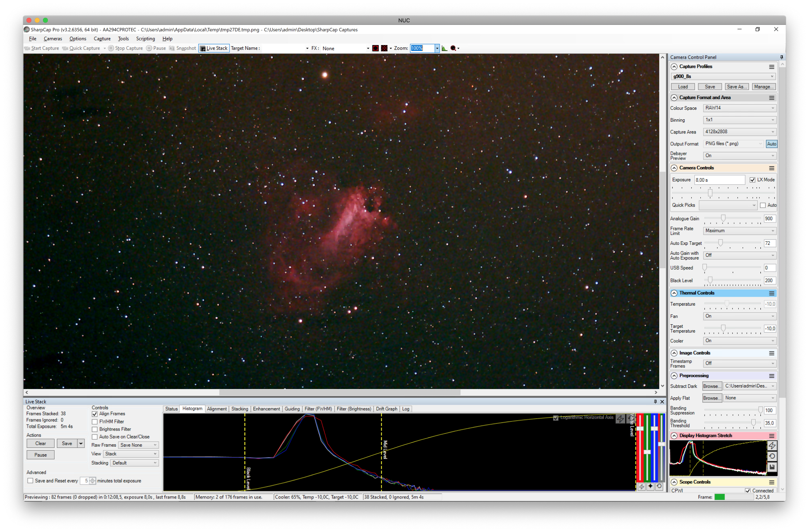Click the image histogram toolbar icon
Image resolution: width=809 pixels, height=532 pixels.
coord(444,48)
